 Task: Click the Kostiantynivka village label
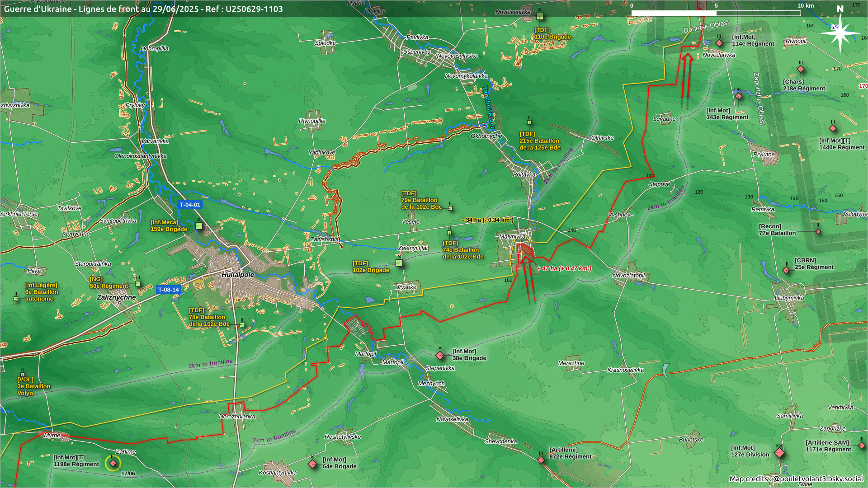tap(278, 473)
